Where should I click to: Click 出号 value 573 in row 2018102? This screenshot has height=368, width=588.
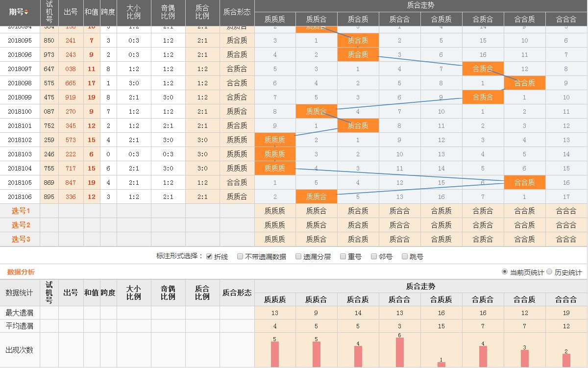click(x=71, y=140)
